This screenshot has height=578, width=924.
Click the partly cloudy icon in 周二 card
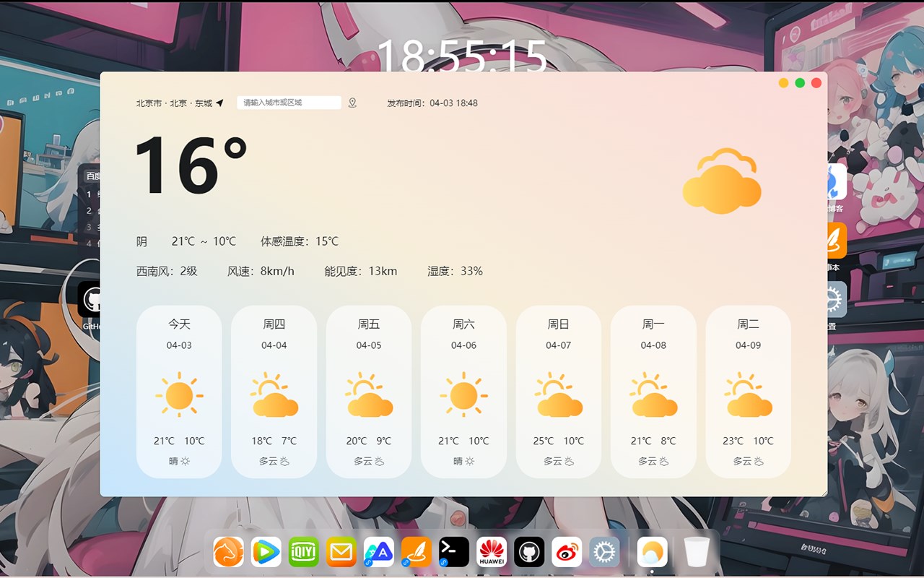(749, 395)
